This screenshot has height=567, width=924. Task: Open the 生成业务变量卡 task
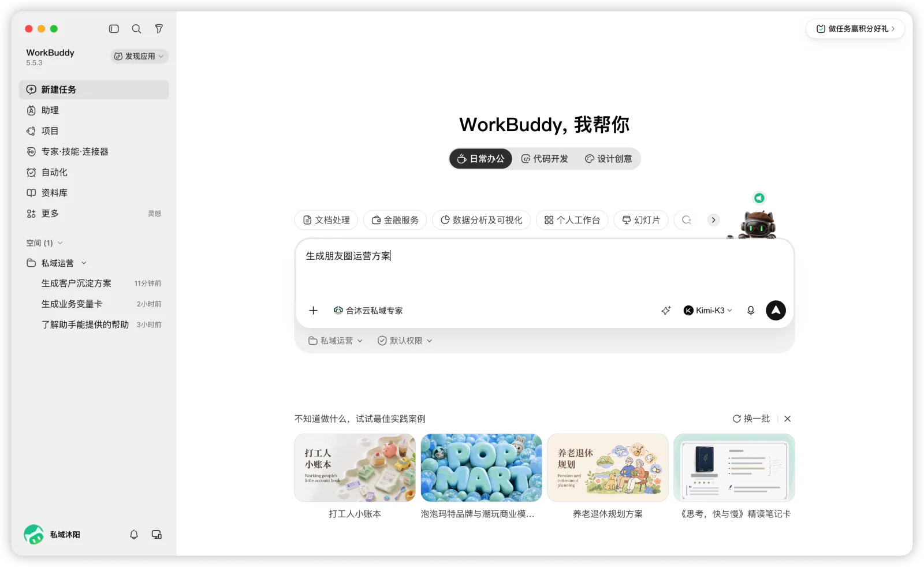tap(94, 304)
